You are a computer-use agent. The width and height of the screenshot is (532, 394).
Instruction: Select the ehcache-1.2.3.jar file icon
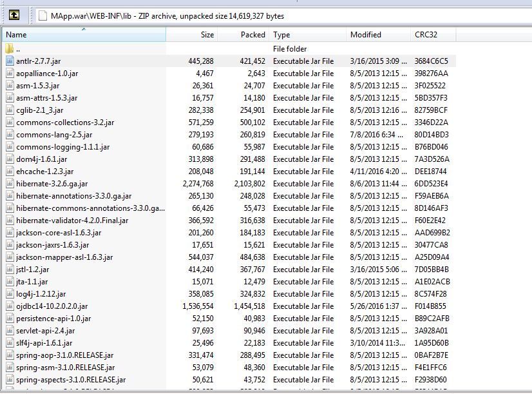pyautogui.click(x=10, y=171)
